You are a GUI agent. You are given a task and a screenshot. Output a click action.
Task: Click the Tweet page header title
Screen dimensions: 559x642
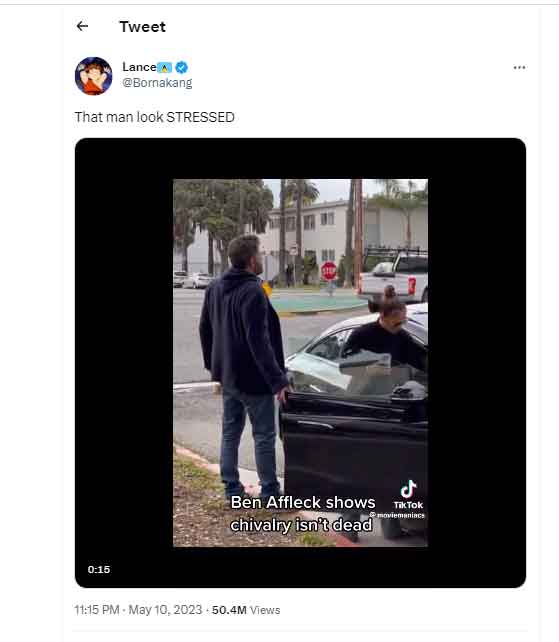coord(143,27)
